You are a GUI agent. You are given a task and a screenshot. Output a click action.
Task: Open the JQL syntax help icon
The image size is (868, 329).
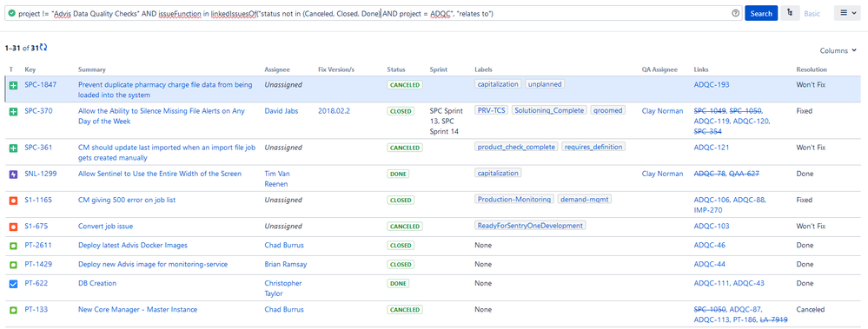[735, 13]
